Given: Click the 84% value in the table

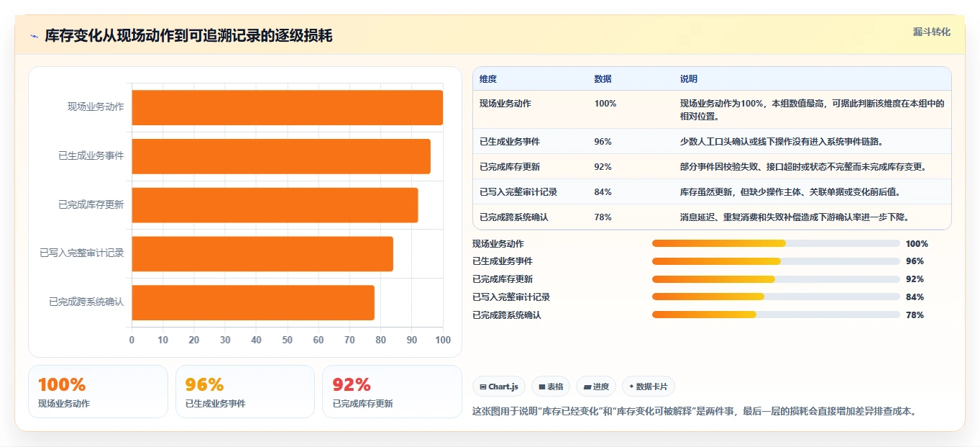Looking at the screenshot, I should point(603,192).
